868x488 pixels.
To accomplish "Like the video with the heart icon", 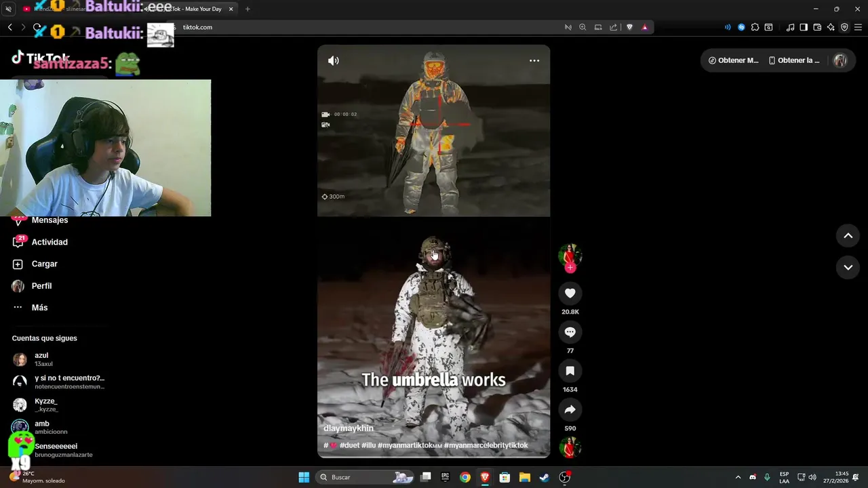I will pos(570,293).
